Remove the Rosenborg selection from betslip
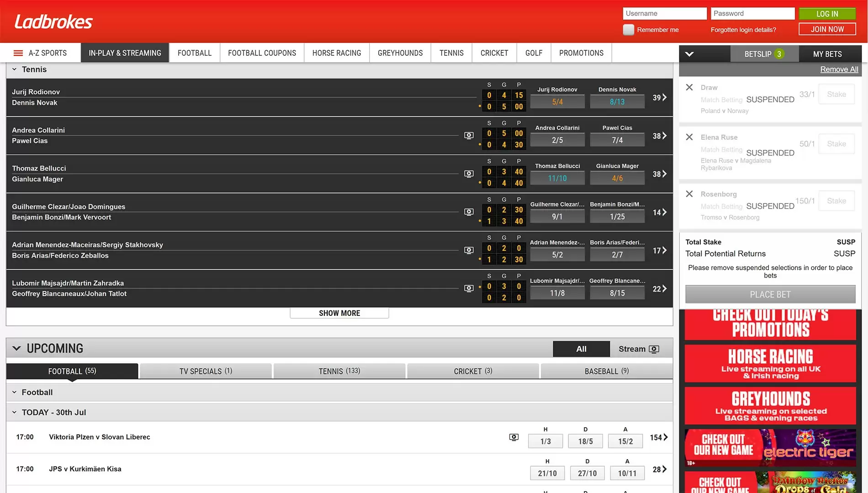Image resolution: width=868 pixels, height=493 pixels. pos(689,194)
